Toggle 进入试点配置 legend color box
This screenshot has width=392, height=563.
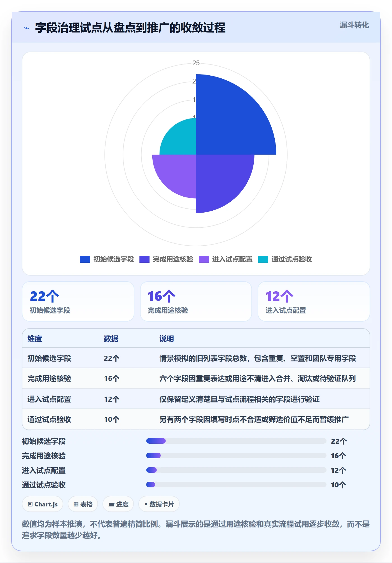pos(204,259)
